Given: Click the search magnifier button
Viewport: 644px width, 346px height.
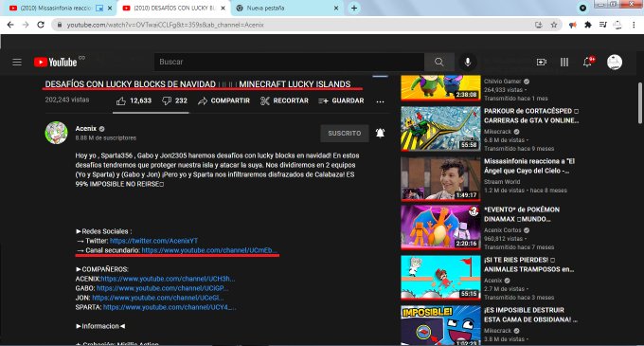Looking at the screenshot, I should click(x=439, y=62).
